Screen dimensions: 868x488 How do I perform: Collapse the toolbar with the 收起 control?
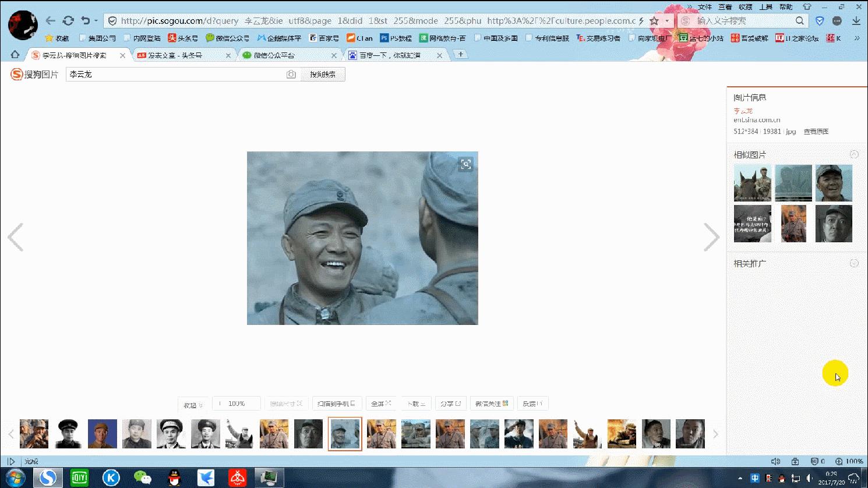[x=192, y=402]
